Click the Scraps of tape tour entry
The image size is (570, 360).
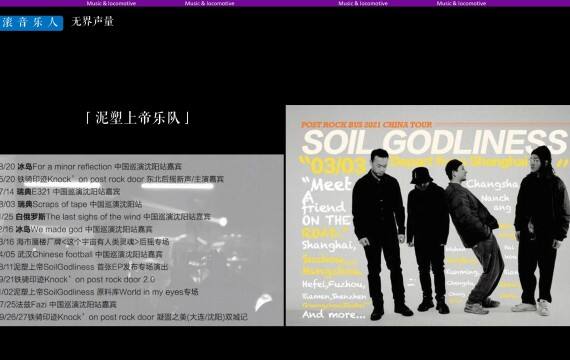[x=71, y=204]
